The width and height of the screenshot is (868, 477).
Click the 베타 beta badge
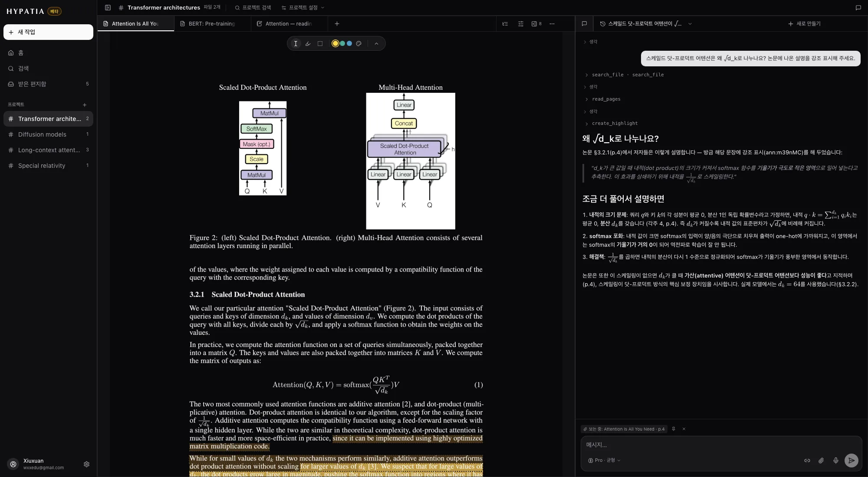[54, 11]
